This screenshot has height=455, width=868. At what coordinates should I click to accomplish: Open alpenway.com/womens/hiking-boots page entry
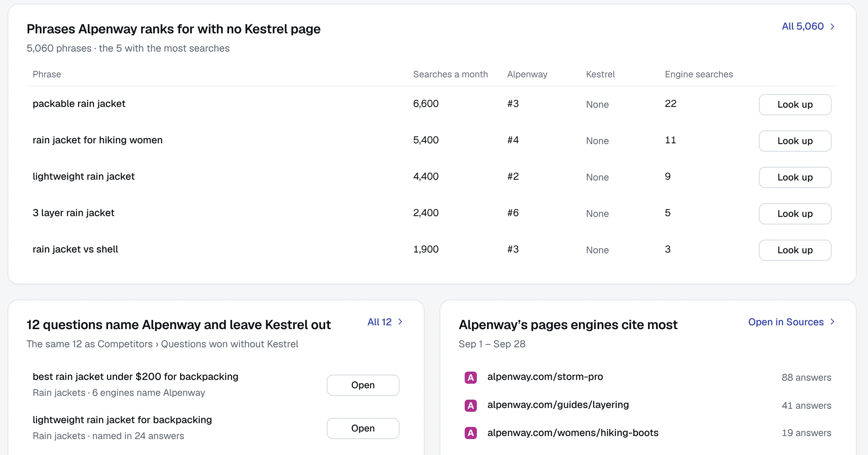click(x=573, y=433)
